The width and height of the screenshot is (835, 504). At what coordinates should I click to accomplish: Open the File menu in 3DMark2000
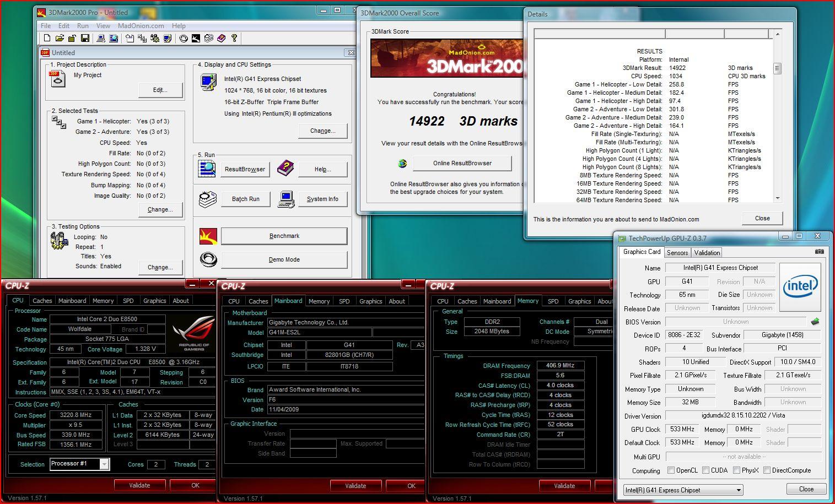coord(46,25)
